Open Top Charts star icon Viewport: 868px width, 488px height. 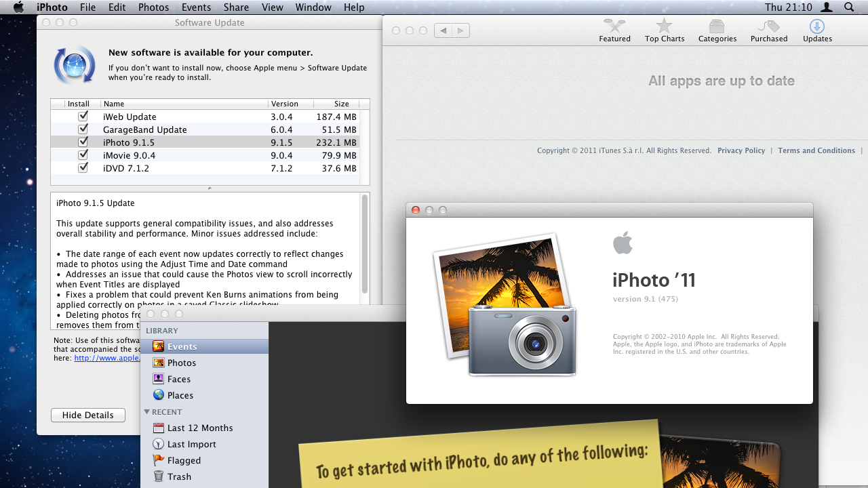pyautogui.click(x=665, y=26)
